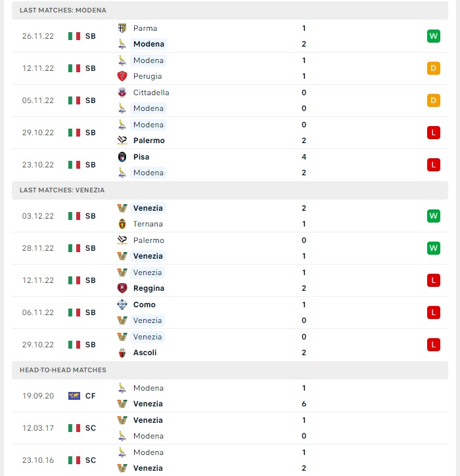Click the D badge for Modena-Perugia draw
Screen dimensions: 460x476
[x=434, y=68]
